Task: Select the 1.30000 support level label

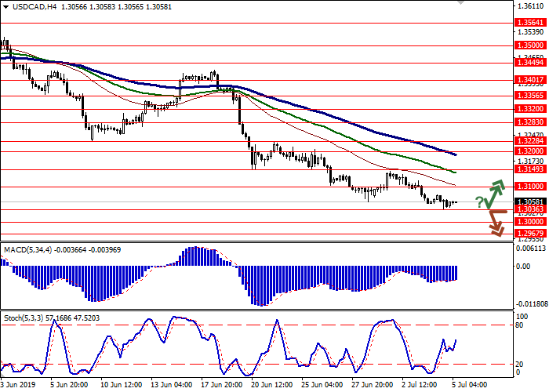Action: pos(526,222)
